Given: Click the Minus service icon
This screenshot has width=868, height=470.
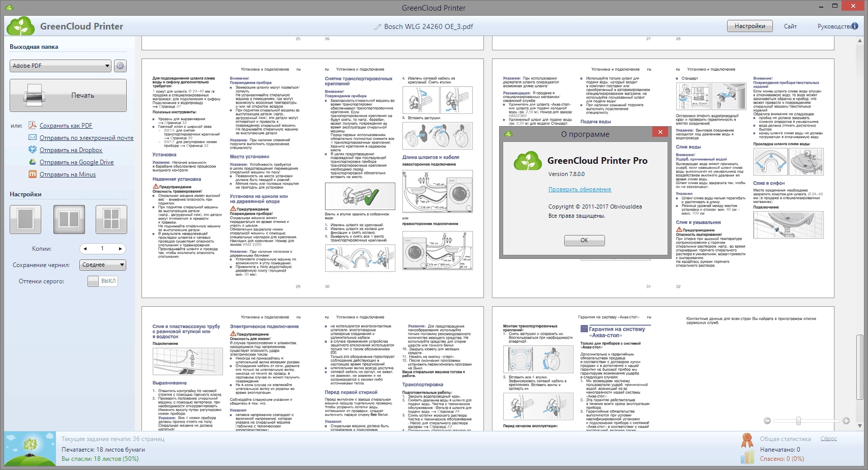Looking at the screenshot, I should [33, 174].
